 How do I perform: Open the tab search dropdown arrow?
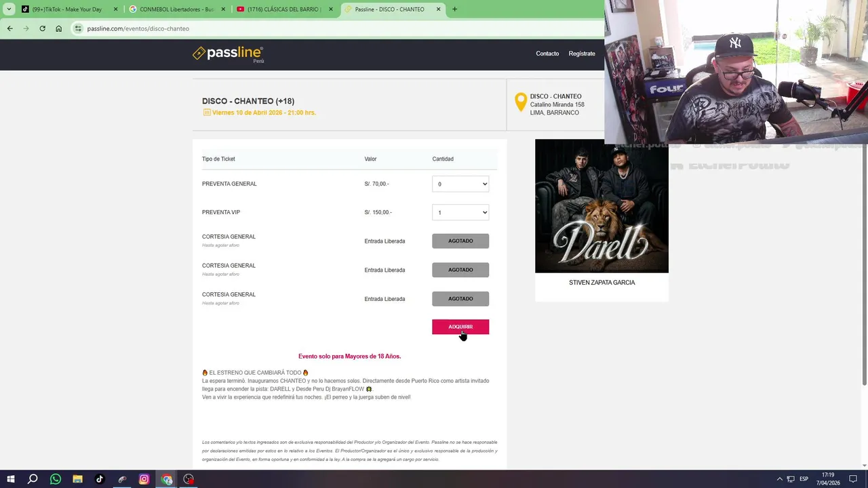click(x=9, y=9)
